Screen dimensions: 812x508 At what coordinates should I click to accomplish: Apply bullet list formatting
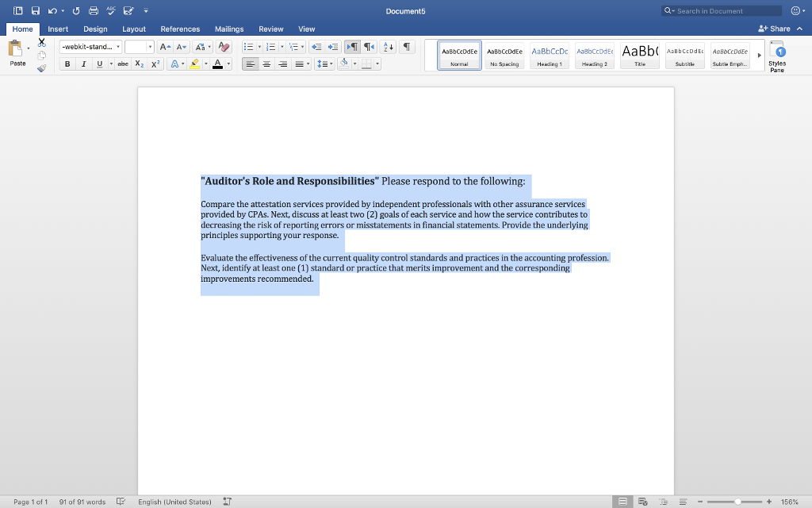click(249, 47)
